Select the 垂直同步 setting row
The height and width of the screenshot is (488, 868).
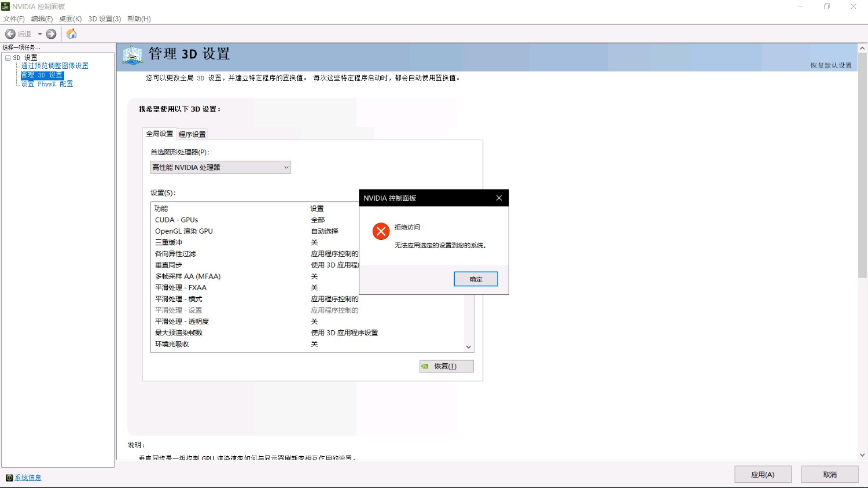[x=307, y=265]
